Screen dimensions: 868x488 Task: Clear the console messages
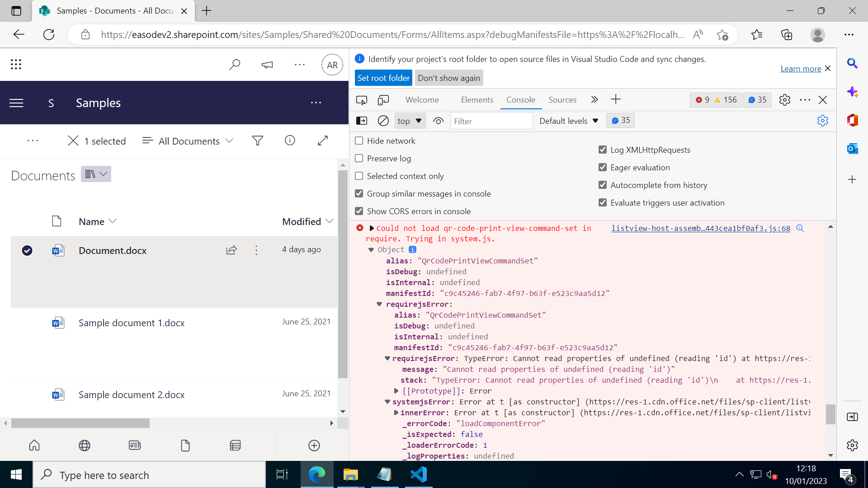[x=383, y=121]
